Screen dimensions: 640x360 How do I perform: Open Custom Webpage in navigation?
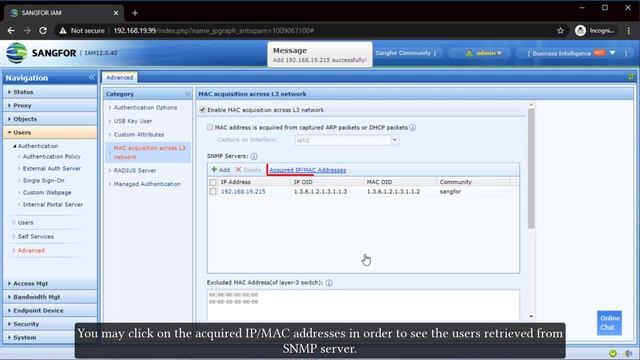point(47,192)
